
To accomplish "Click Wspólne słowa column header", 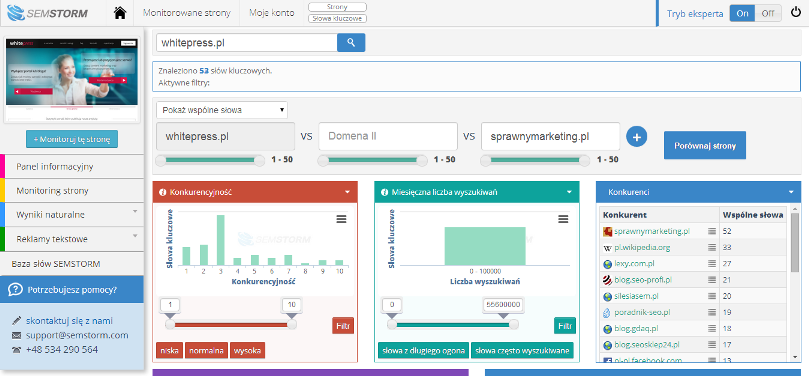I will tap(753, 215).
